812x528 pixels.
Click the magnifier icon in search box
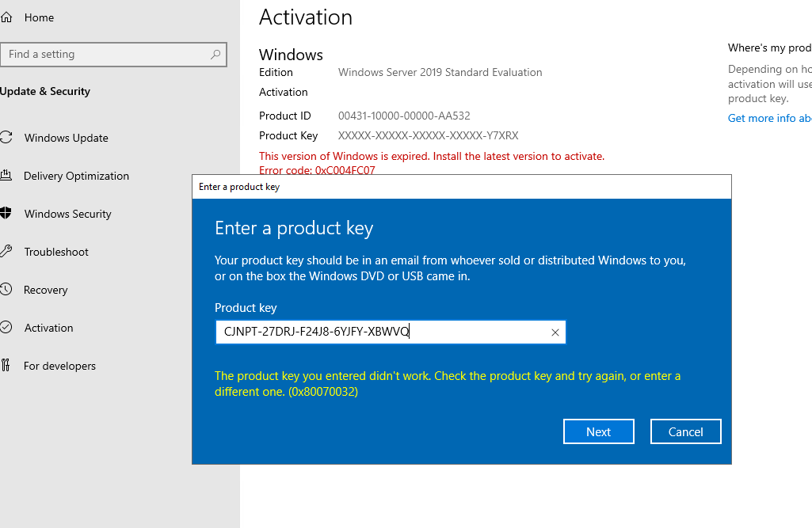coord(215,55)
